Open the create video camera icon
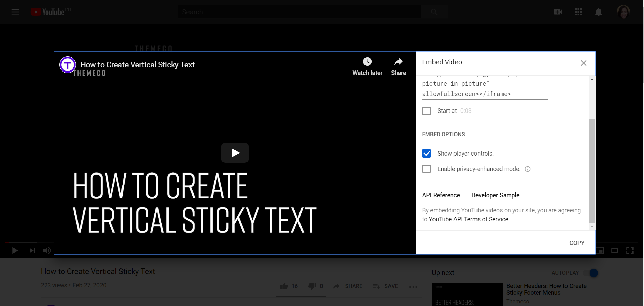 558,12
